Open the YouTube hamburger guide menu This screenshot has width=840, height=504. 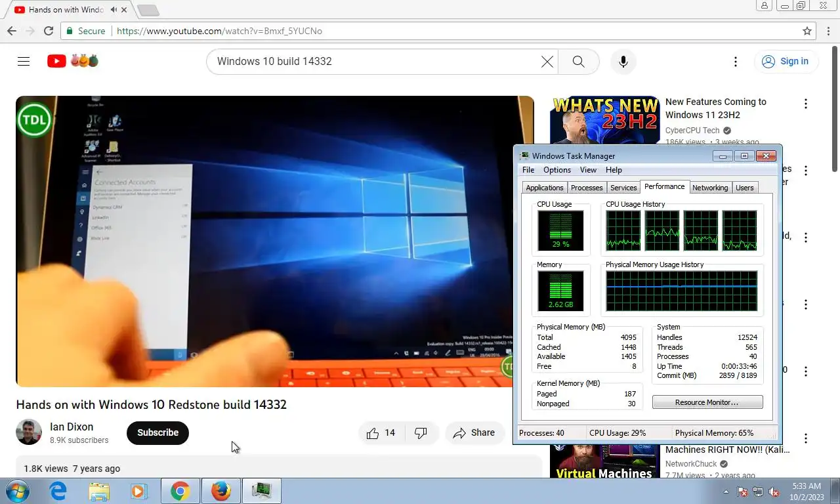point(24,61)
